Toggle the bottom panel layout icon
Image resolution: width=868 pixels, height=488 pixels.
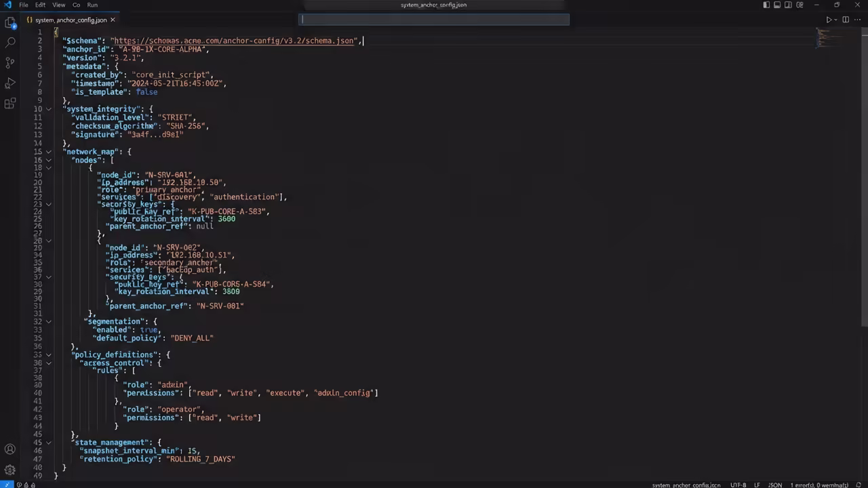pos(777,5)
